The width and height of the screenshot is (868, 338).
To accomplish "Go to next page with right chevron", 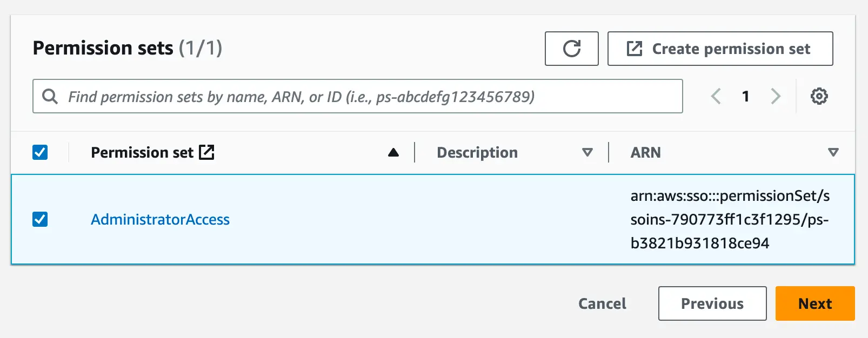I will [x=776, y=97].
